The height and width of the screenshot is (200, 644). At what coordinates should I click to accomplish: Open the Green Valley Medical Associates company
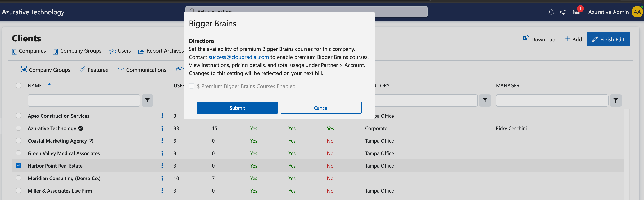(64, 153)
